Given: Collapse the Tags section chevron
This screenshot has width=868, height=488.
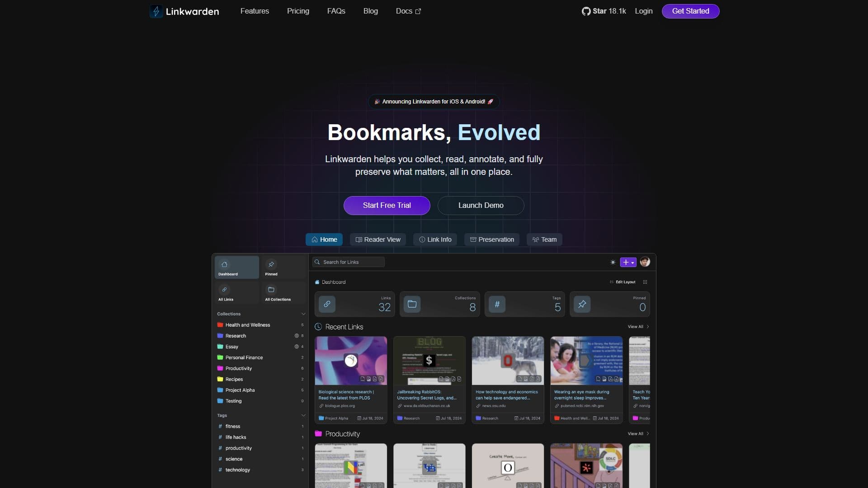Looking at the screenshot, I should (303, 415).
